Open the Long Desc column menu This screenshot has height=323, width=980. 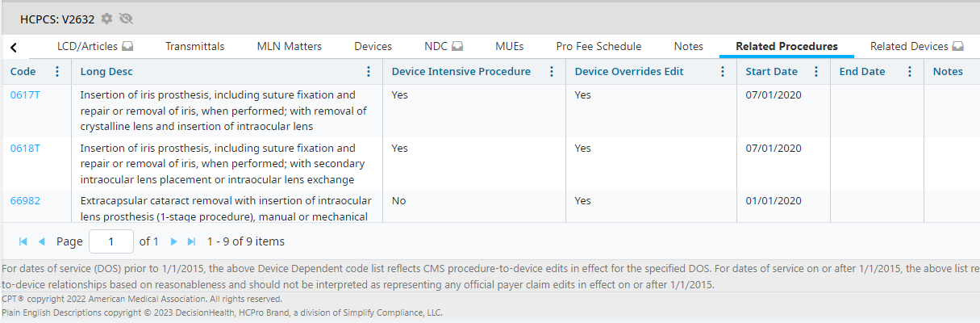(x=369, y=71)
